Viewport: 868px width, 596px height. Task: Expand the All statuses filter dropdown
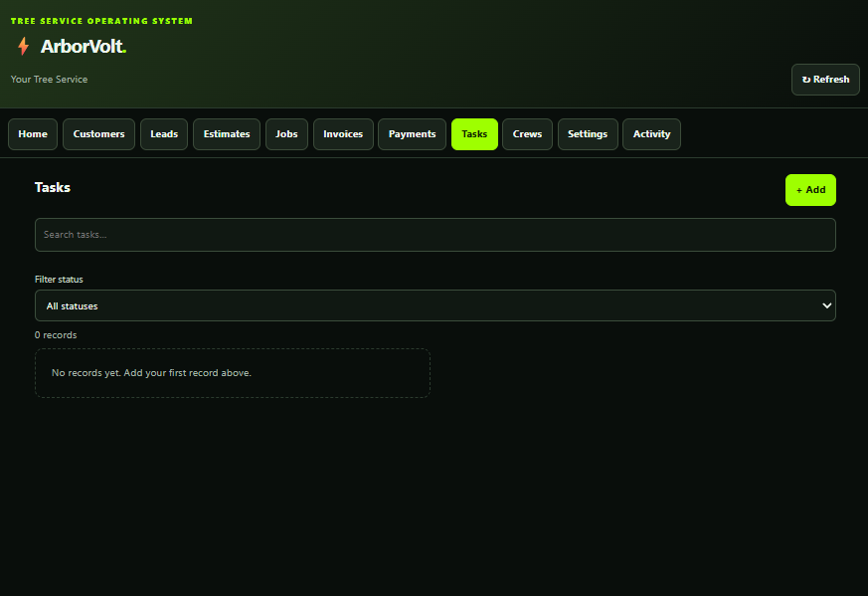coord(435,305)
